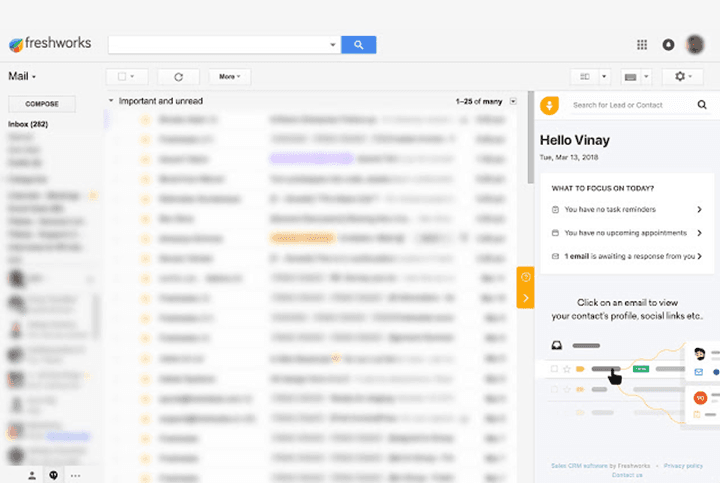This screenshot has width=720, height=483.
Task: Click the hangouts chat icon at bottom
Action: 54,476
